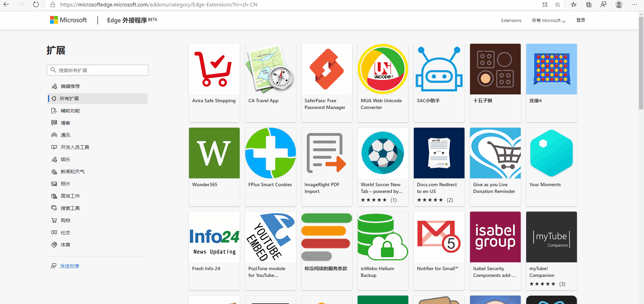Click the 发送反馈 feedback link

click(69, 266)
